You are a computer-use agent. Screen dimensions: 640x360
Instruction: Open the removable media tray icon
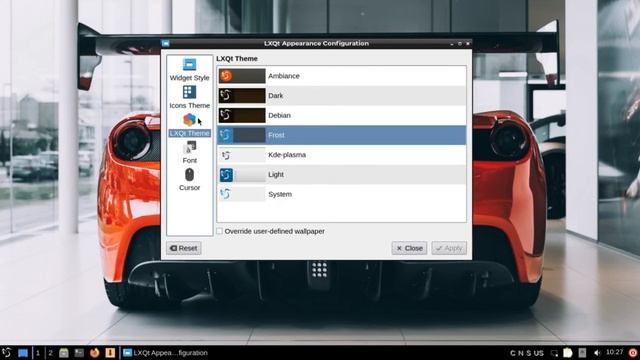click(582, 353)
